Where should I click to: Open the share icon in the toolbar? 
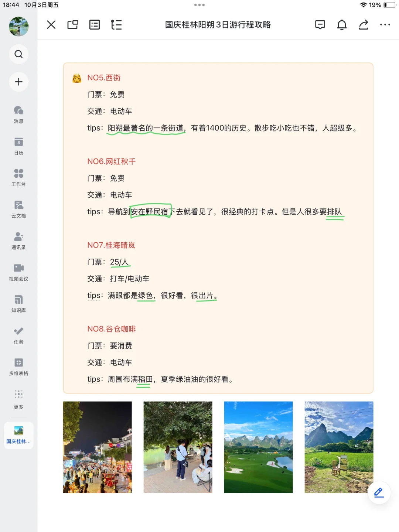point(363,25)
